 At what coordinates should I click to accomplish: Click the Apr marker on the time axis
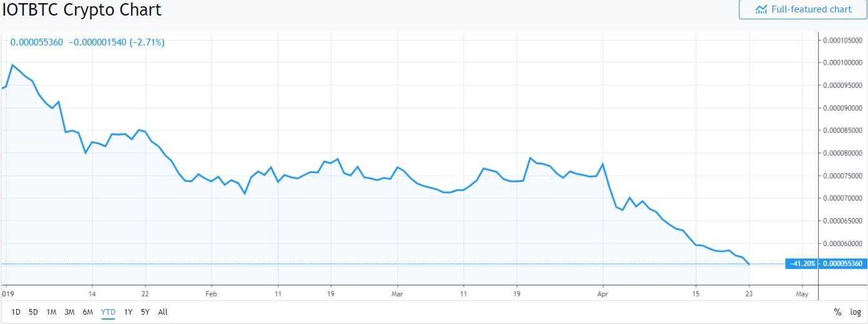(x=603, y=293)
